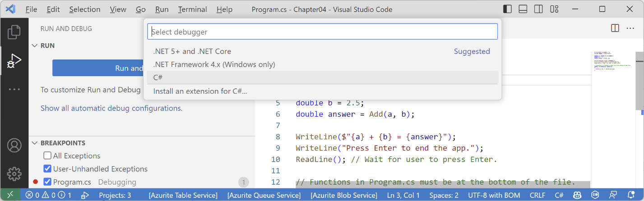The image size is (644, 201).
Task: Click UTF-8 with BOM encoding
Action: coord(494,195)
